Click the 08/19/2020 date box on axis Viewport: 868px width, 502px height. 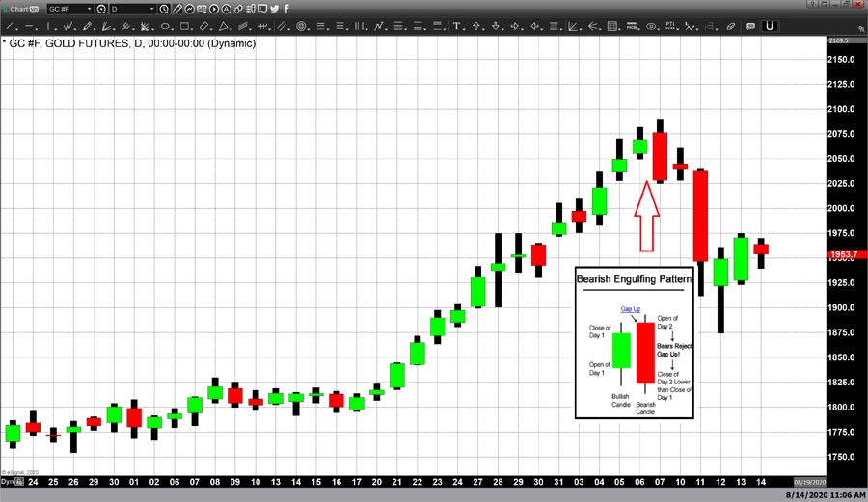808,481
